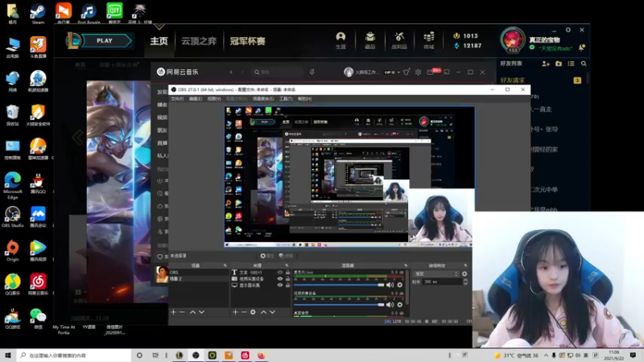The width and height of the screenshot is (644, 362).
Task: Open OBS 场景集合(S) menu
Action: point(263,99)
